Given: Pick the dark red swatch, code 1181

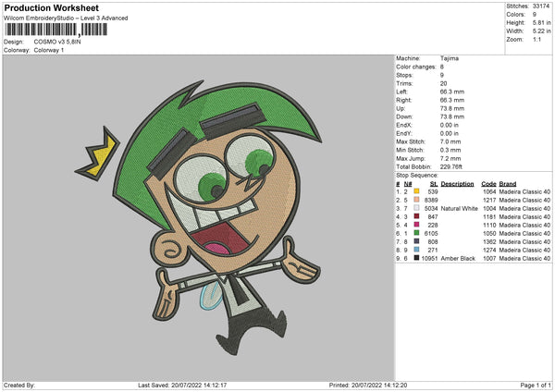Looking at the screenshot, I should point(417,216).
